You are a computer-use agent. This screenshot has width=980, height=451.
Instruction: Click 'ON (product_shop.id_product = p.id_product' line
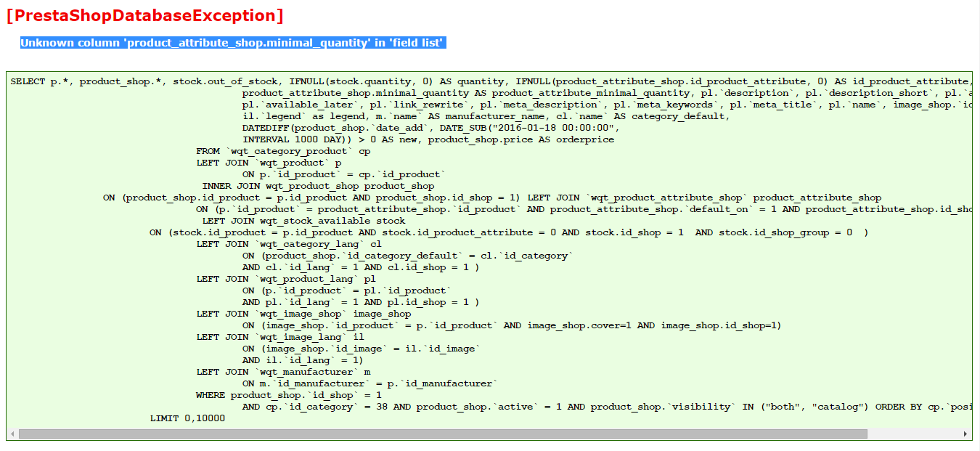point(492,198)
